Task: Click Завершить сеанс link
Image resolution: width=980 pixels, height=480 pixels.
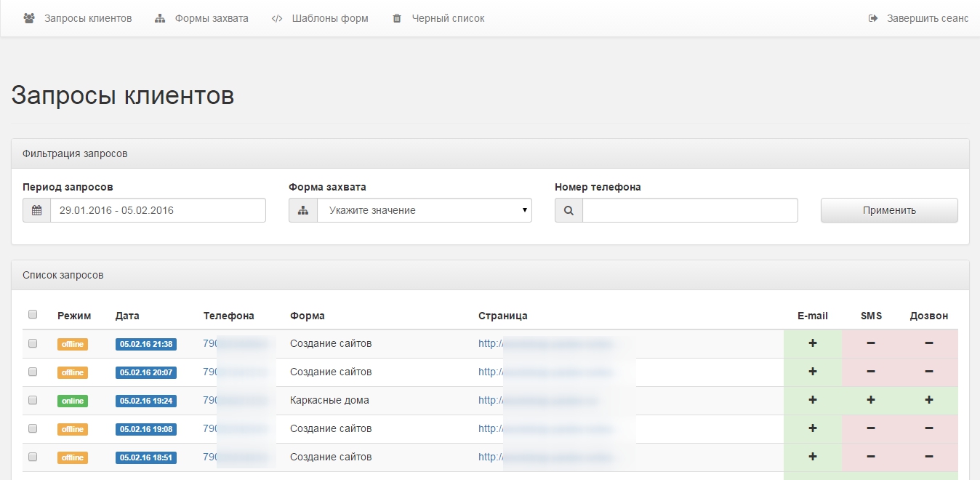Action: tap(927, 18)
